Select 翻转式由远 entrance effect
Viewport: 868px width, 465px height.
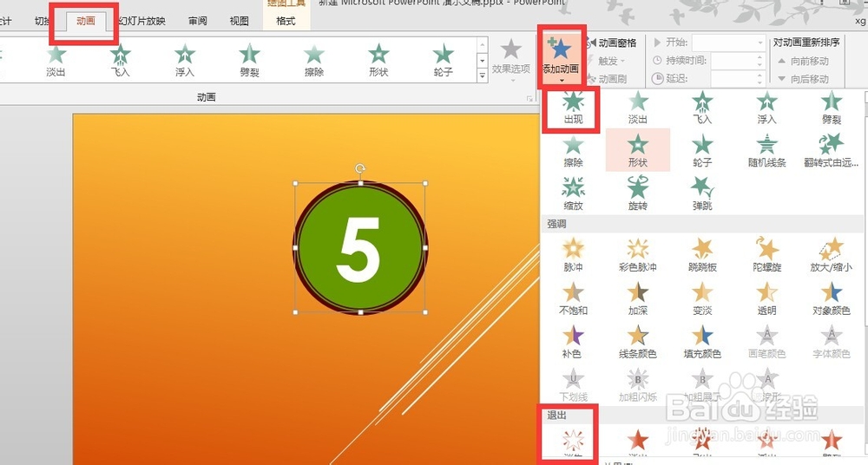click(x=832, y=151)
